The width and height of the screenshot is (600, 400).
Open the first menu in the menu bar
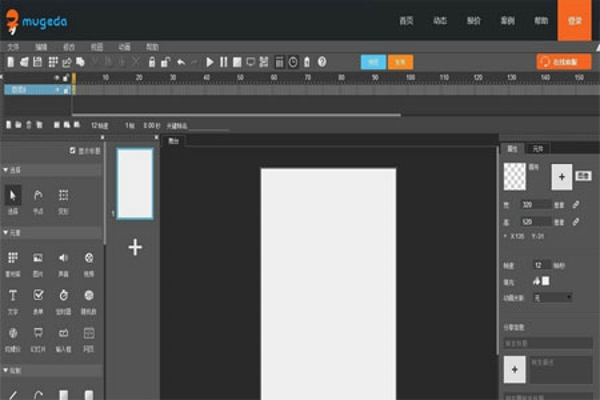13,47
